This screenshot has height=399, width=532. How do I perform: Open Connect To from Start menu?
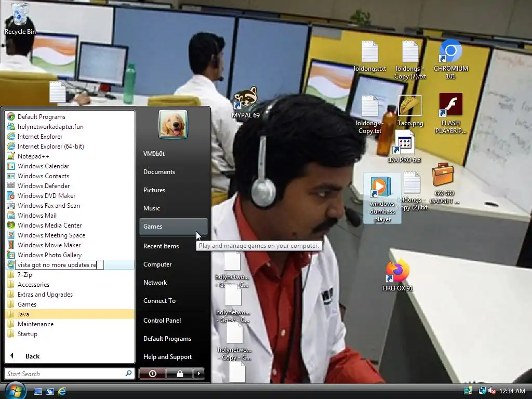coord(173,300)
